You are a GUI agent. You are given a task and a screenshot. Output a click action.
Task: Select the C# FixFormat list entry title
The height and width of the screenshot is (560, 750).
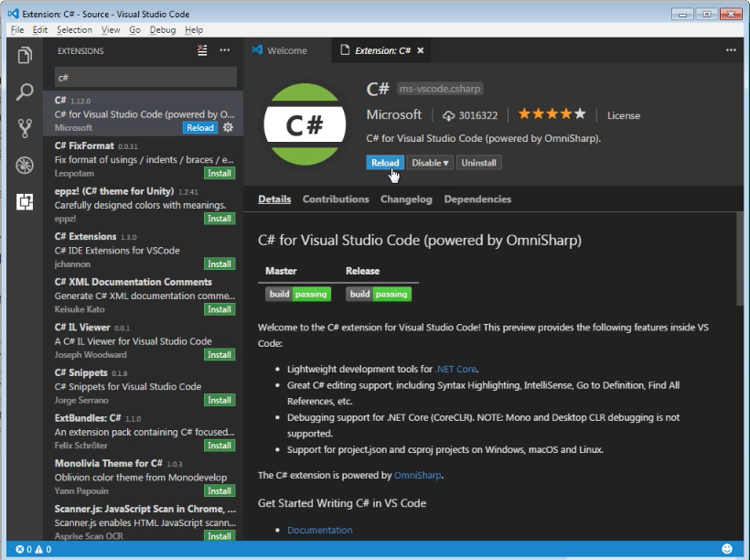84,145
